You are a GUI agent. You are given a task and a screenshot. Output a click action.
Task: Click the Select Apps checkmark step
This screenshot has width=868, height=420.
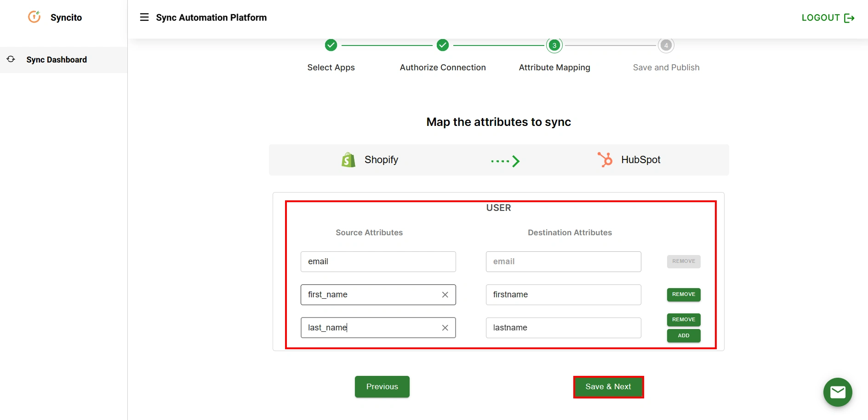click(x=331, y=45)
